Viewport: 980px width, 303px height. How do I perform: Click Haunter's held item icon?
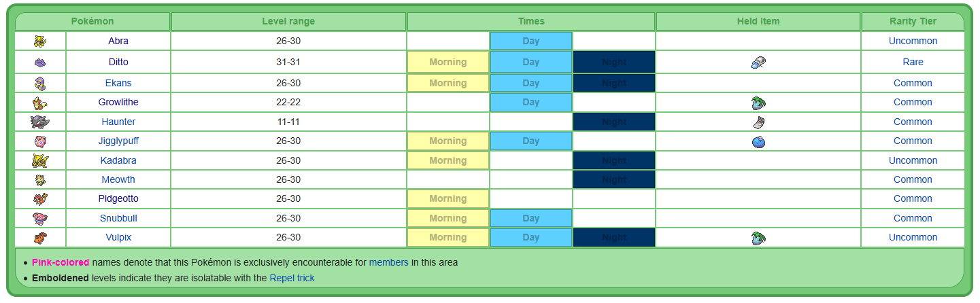(758, 122)
